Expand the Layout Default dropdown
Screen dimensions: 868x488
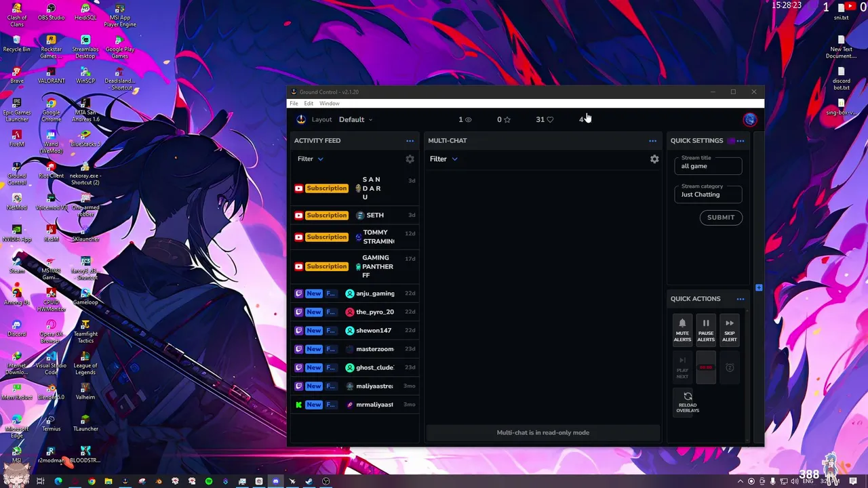(355, 120)
